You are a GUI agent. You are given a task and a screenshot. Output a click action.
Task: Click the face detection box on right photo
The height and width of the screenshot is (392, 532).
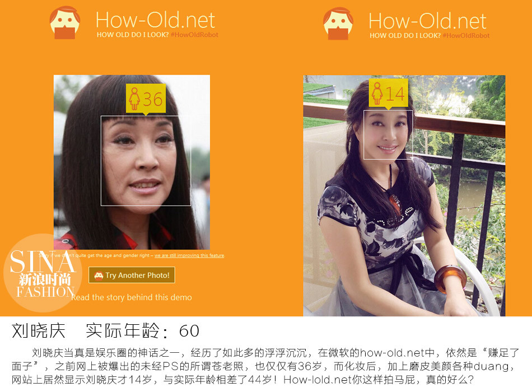[388, 135]
